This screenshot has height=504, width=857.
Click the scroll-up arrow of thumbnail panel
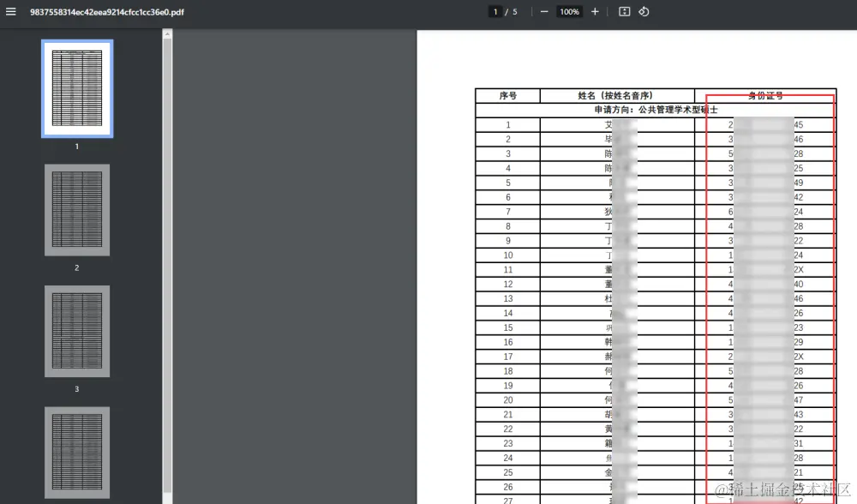pos(167,34)
